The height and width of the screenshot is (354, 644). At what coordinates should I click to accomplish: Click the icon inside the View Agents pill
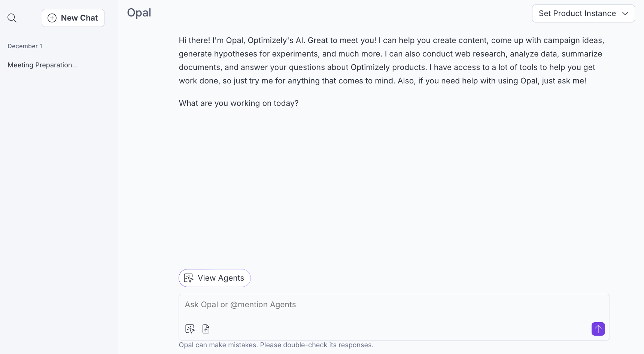click(x=189, y=278)
